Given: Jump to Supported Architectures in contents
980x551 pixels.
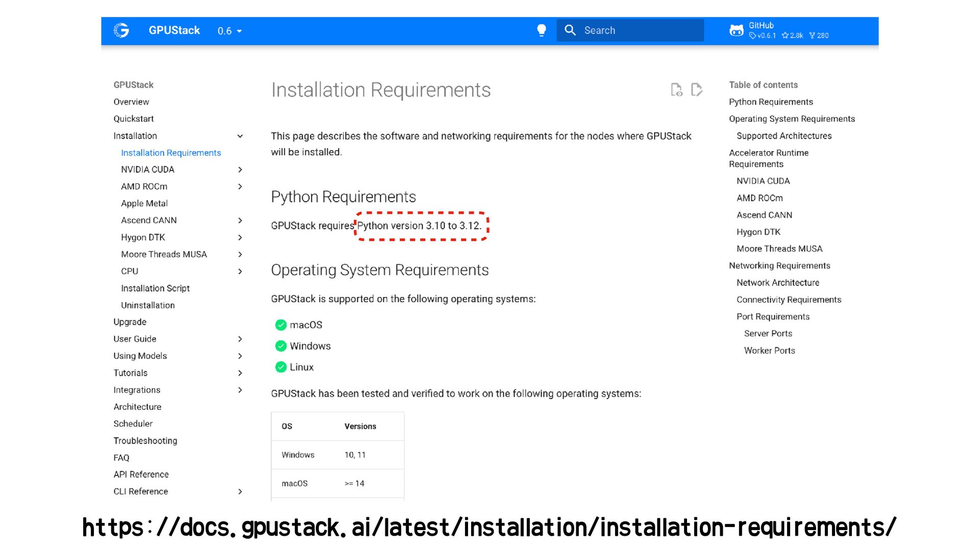Looking at the screenshot, I should 784,136.
